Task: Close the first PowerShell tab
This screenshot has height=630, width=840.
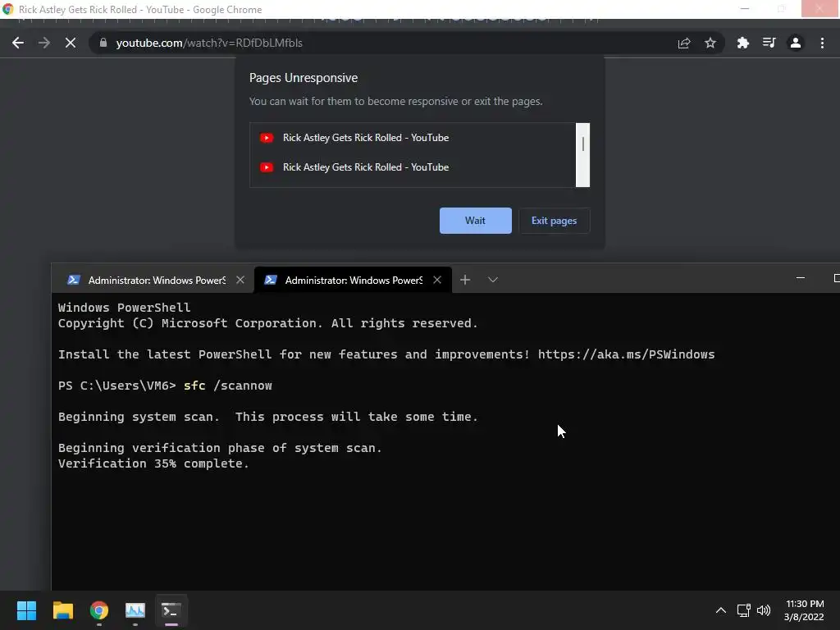Action: point(240,281)
